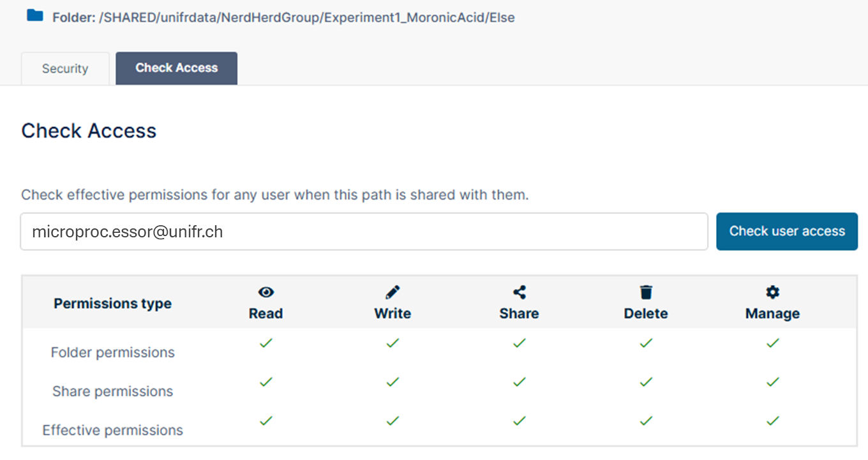Click the Share icon in table header
Screen dimensions: 868x460
[x=520, y=292]
